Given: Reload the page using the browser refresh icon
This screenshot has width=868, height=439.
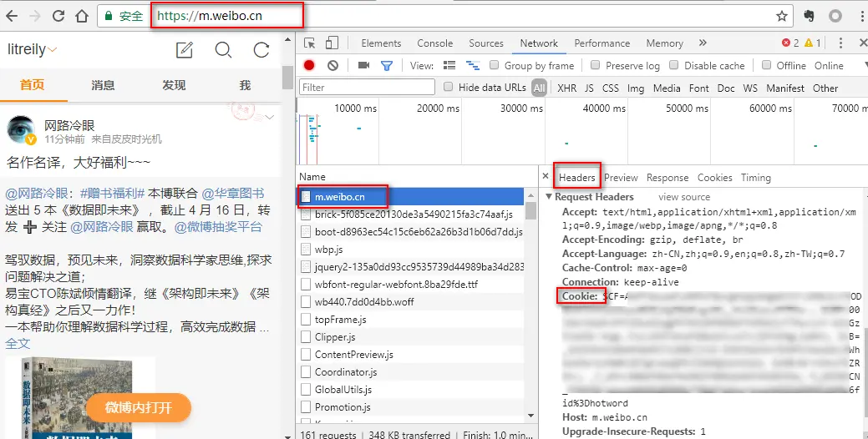Looking at the screenshot, I should [58, 16].
